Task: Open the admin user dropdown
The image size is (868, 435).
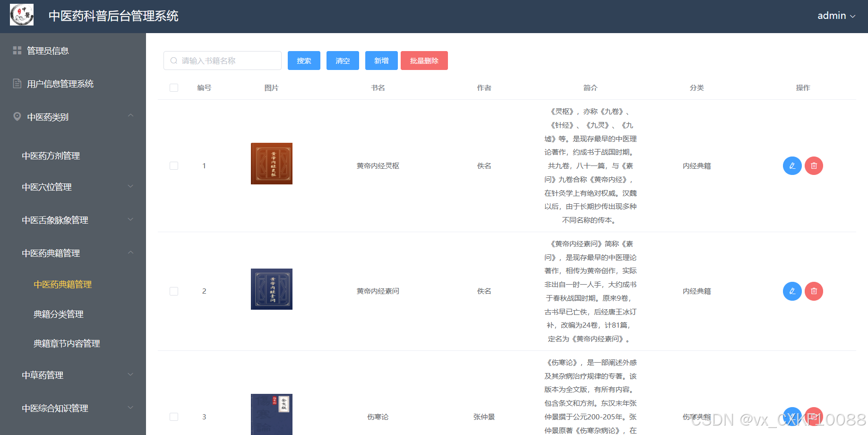Action: (836, 16)
